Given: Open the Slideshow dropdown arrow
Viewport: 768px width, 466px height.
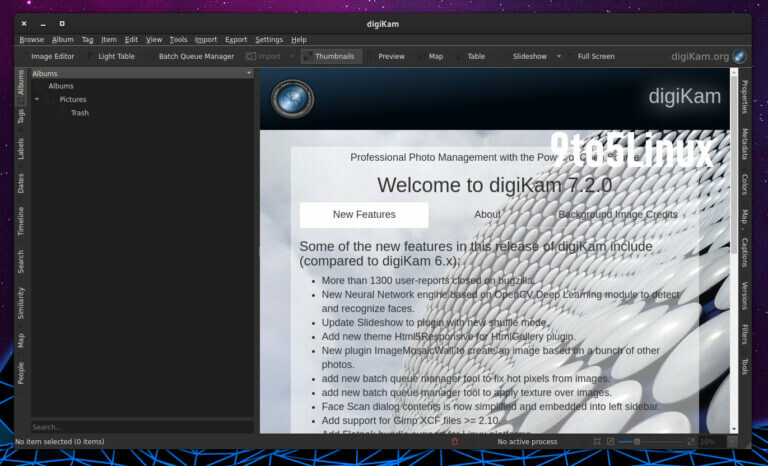Looking at the screenshot, I should click(559, 56).
